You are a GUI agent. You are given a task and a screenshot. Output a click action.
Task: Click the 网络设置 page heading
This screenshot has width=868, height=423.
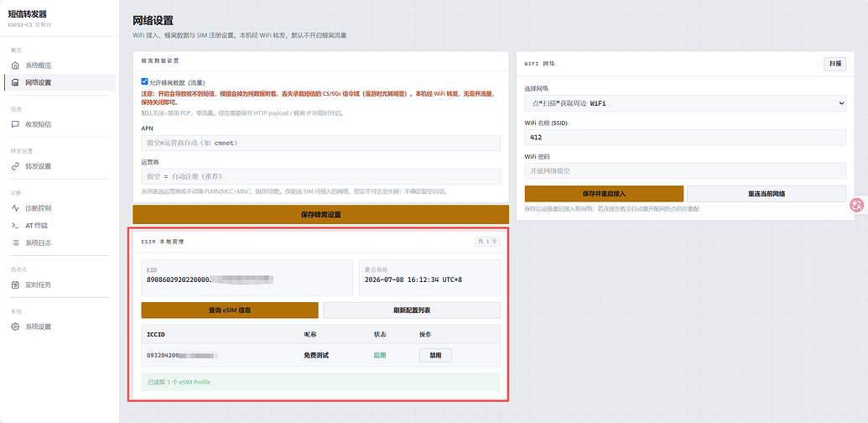[x=153, y=21]
